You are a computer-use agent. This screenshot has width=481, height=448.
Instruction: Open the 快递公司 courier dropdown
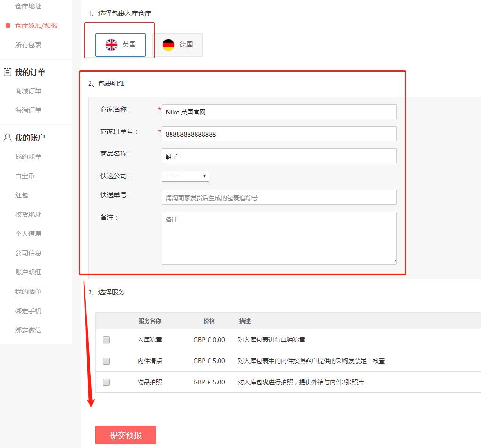click(185, 176)
